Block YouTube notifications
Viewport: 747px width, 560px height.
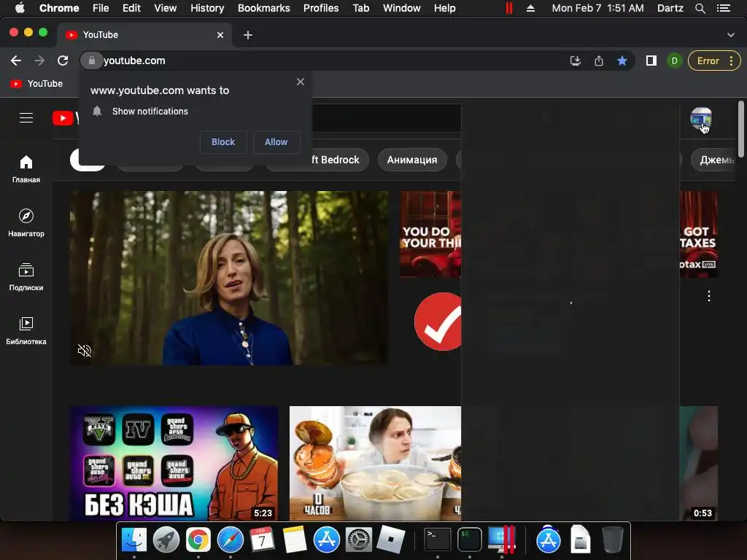pyautogui.click(x=223, y=142)
